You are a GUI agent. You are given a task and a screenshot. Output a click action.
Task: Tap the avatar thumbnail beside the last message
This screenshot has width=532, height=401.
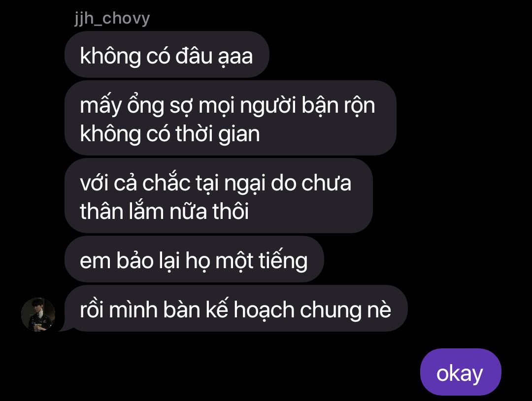(x=38, y=314)
